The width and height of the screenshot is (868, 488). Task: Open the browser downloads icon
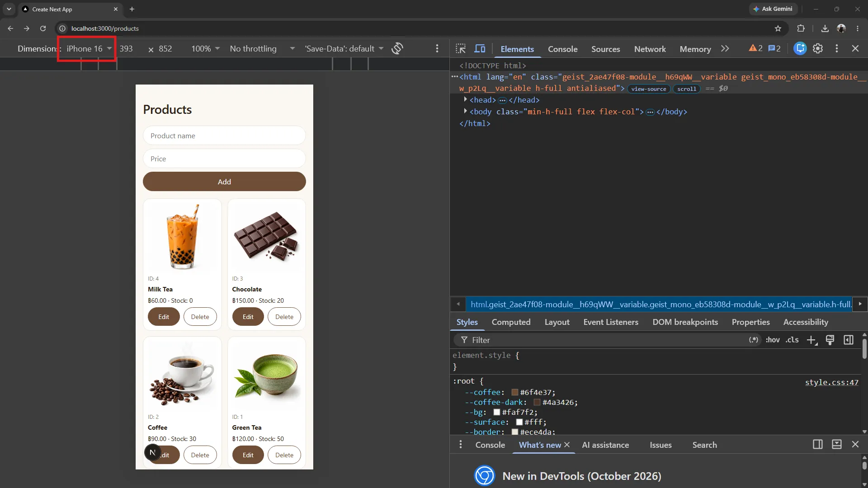[825, 28]
